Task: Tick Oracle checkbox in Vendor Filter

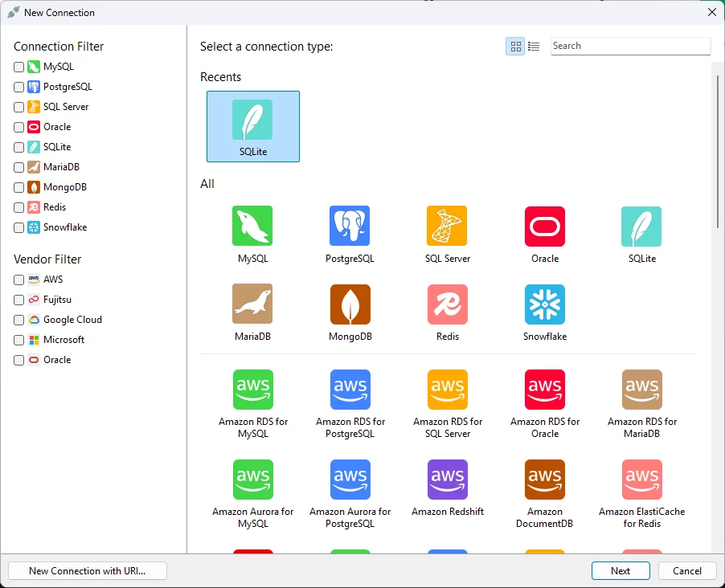Action: [x=19, y=361]
